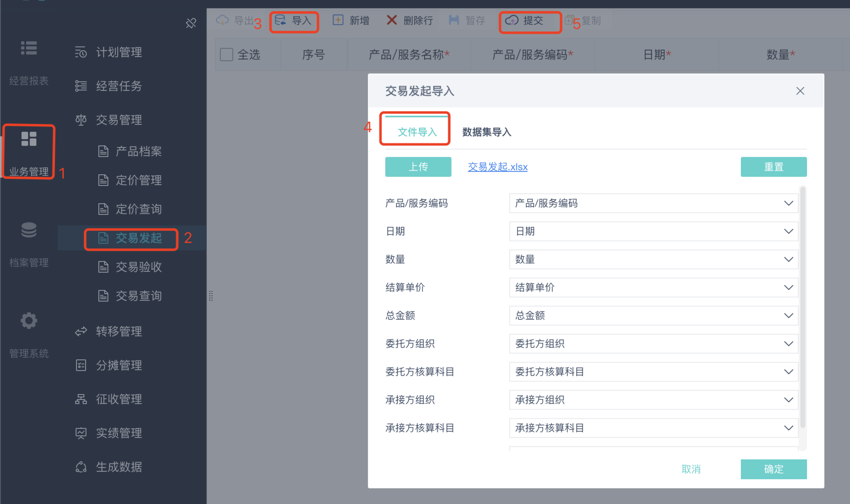Open the 结算单价 field dropdown
Image resolution: width=850 pixels, height=504 pixels.
(653, 287)
